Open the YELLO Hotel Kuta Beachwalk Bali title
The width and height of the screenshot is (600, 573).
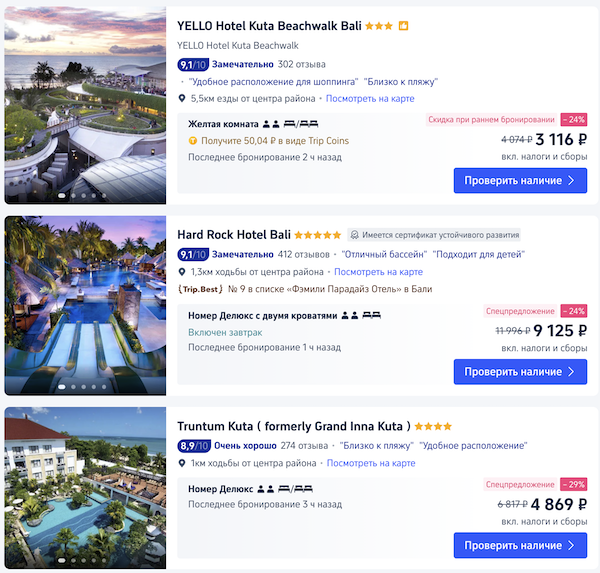[x=268, y=26]
